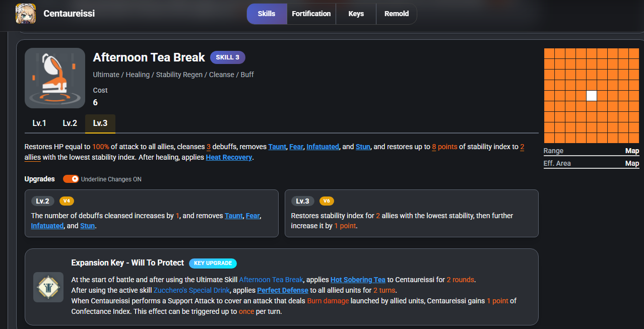The width and height of the screenshot is (644, 329).
Task: Select the Lv.2 skill level tab
Action: point(70,123)
